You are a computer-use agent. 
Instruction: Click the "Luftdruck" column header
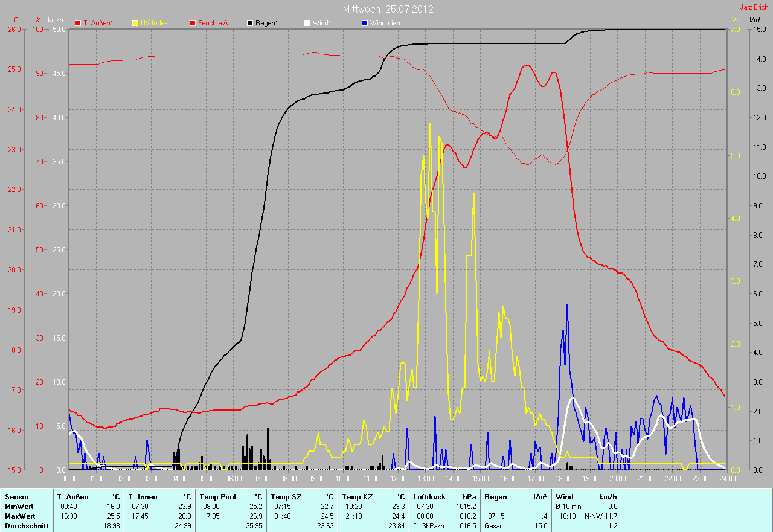click(x=429, y=497)
